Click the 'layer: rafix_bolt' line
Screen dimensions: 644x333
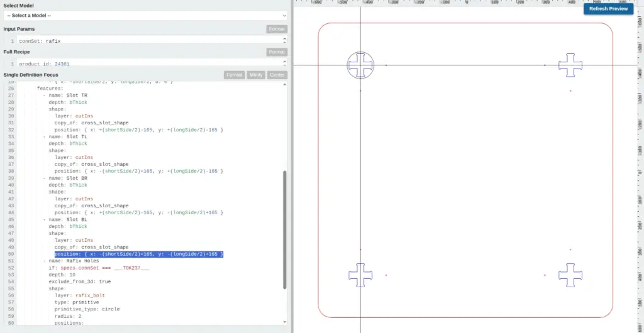80,295
